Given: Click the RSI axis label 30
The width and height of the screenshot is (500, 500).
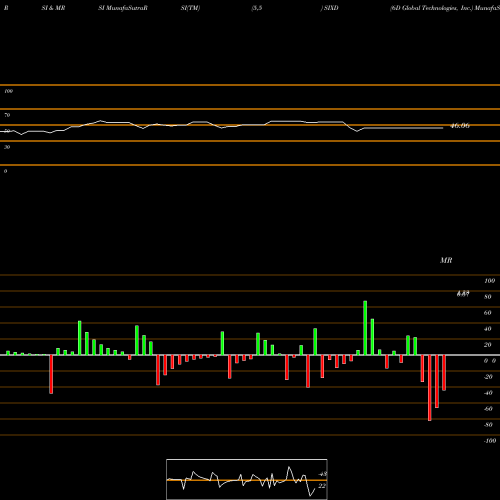Looking at the screenshot, I should (7, 147).
